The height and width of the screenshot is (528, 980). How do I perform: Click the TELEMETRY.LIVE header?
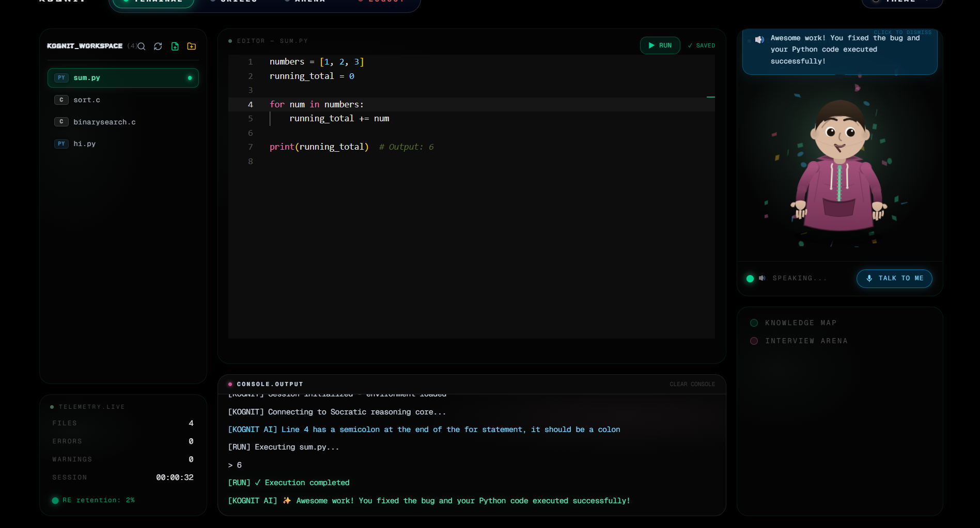(91, 407)
